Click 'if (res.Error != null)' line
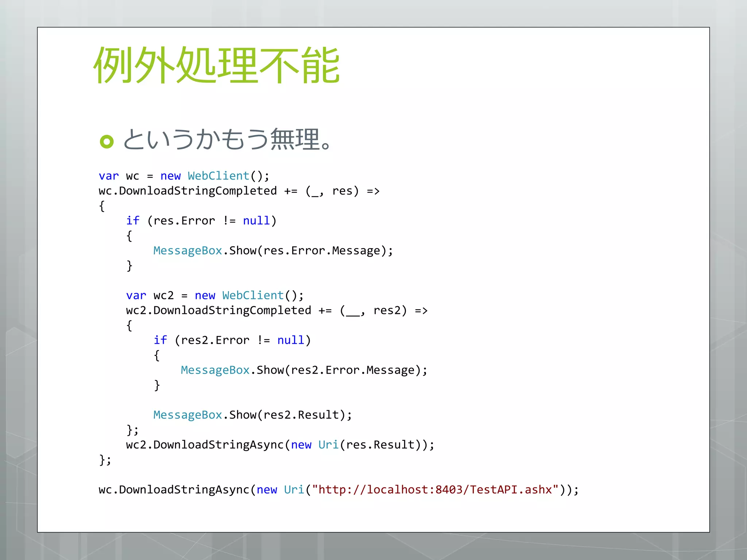Viewport: 747px width, 560px height. [x=201, y=221]
